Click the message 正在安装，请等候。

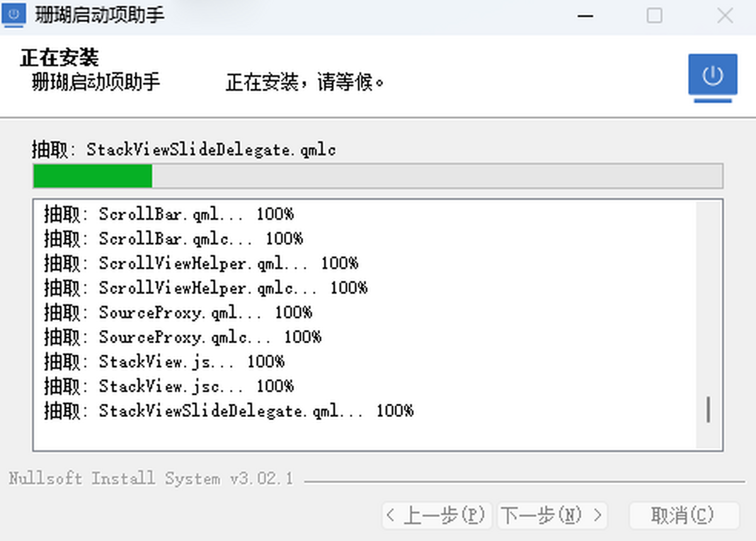point(306,83)
